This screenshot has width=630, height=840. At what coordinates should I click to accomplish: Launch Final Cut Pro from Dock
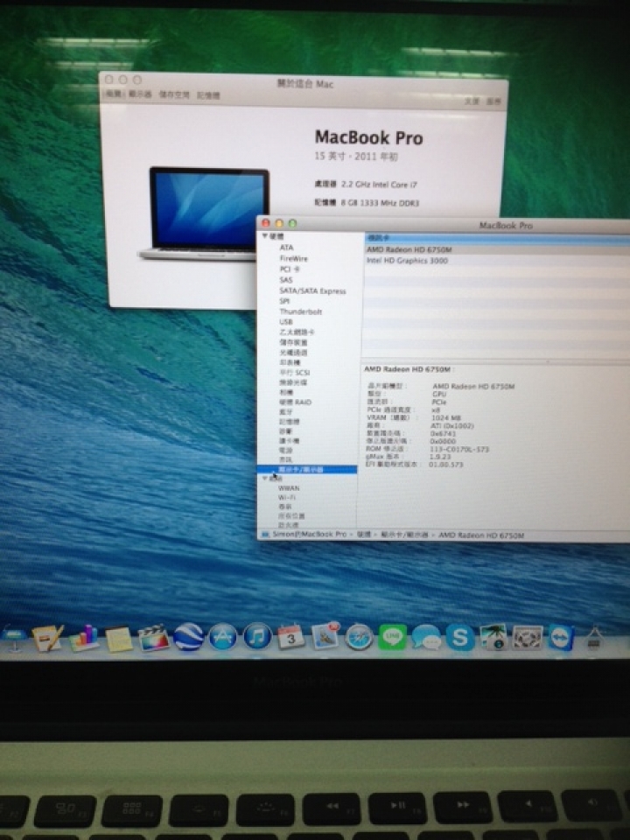click(154, 638)
